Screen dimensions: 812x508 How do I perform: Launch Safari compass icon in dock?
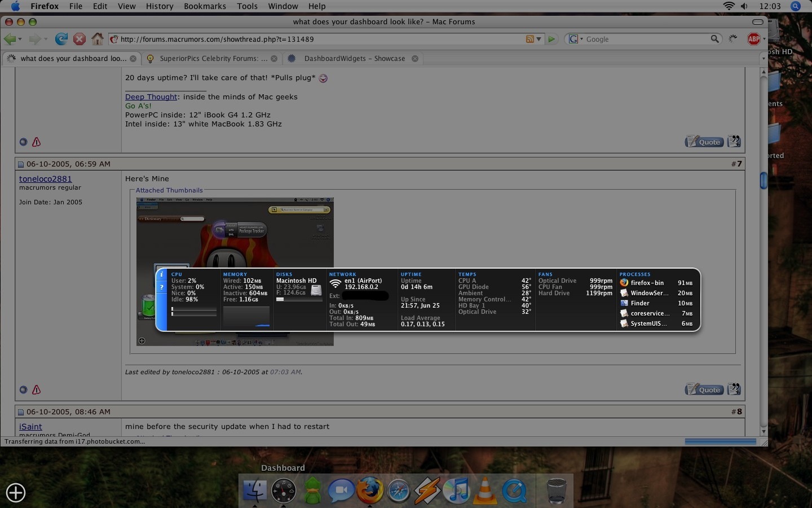point(399,490)
